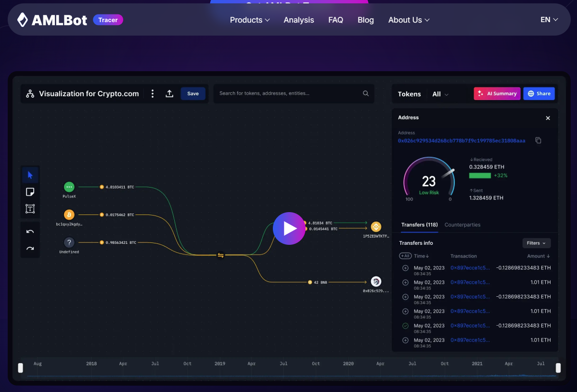Select the cursor pointer tool

click(x=30, y=175)
